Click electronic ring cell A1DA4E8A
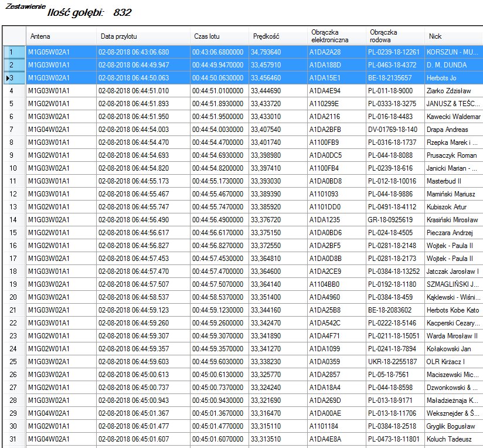This screenshot has height=448, width=483. [x=336, y=439]
